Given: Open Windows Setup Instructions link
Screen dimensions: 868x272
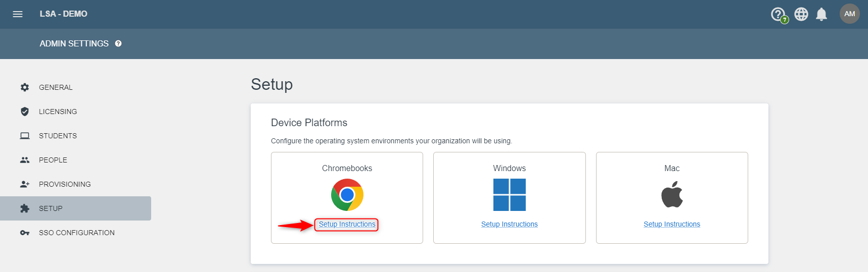Looking at the screenshot, I should point(510,224).
